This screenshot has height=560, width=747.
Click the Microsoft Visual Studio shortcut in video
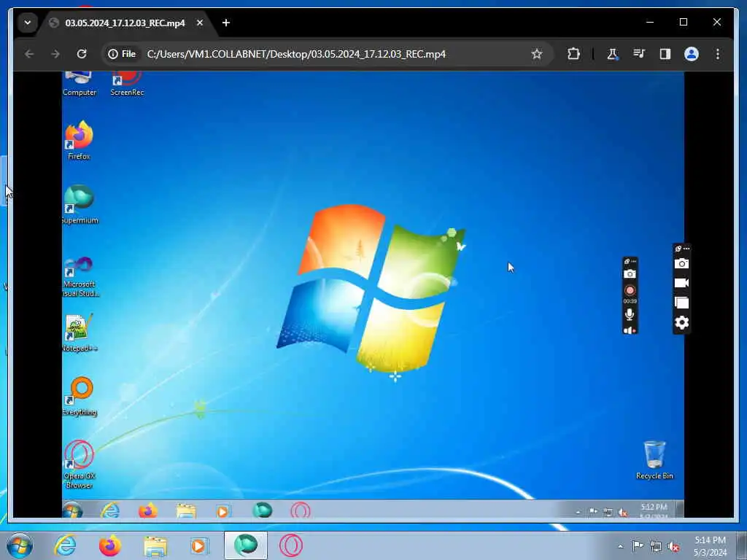80,277
